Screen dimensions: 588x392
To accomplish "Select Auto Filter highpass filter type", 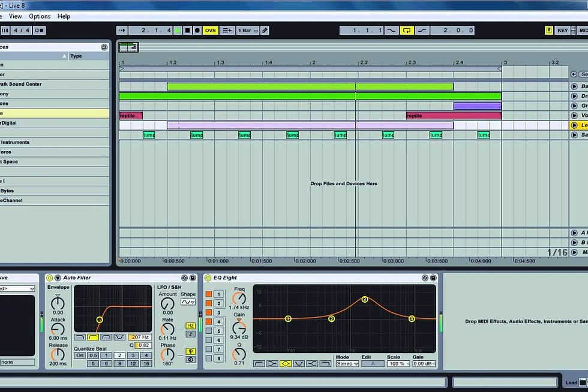I will click(x=92, y=337).
